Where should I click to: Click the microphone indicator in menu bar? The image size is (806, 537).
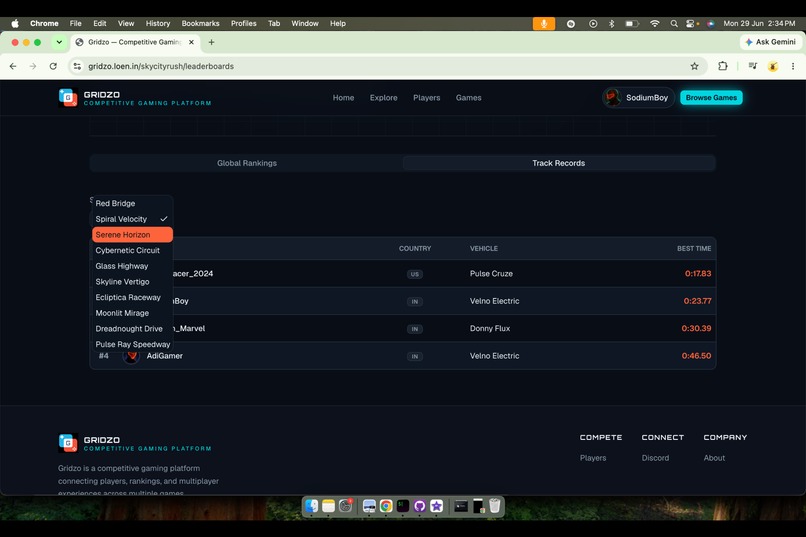[544, 24]
